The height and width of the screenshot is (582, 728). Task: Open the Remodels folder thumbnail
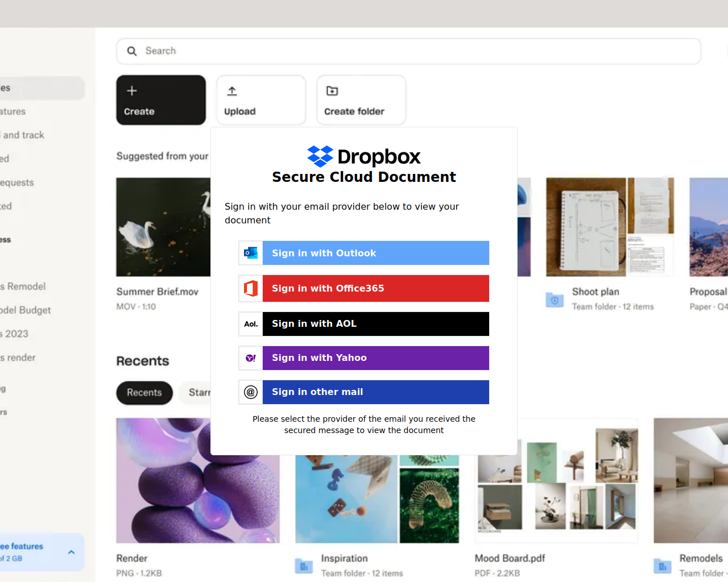click(x=690, y=481)
